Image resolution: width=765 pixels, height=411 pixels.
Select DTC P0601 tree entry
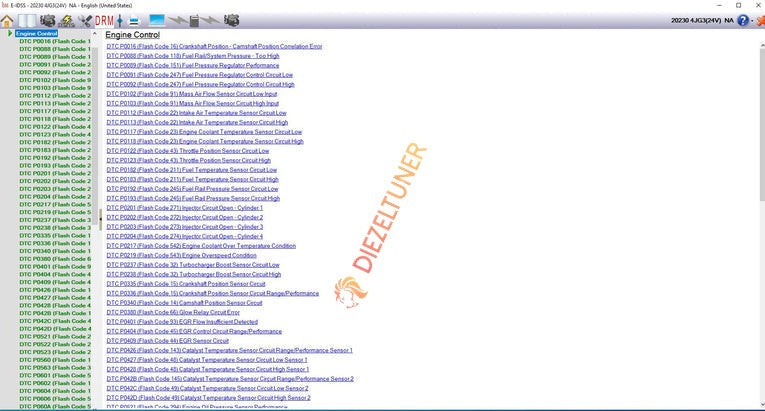coord(55,375)
